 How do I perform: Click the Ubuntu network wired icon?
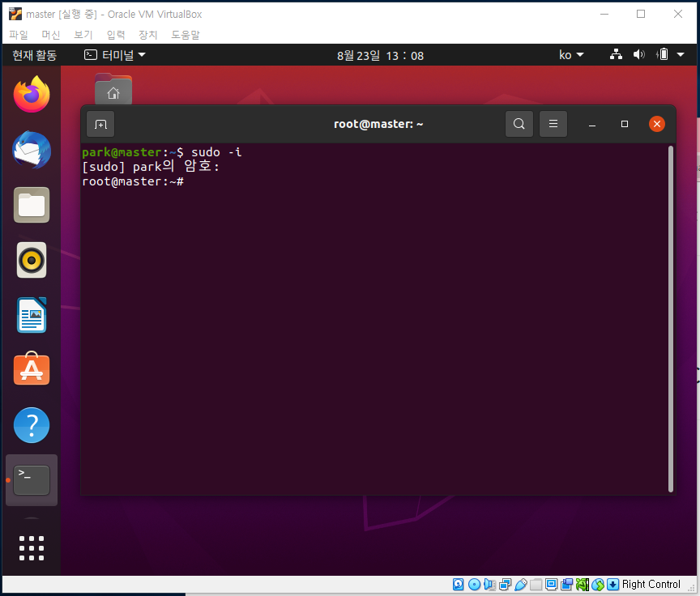[x=616, y=55]
